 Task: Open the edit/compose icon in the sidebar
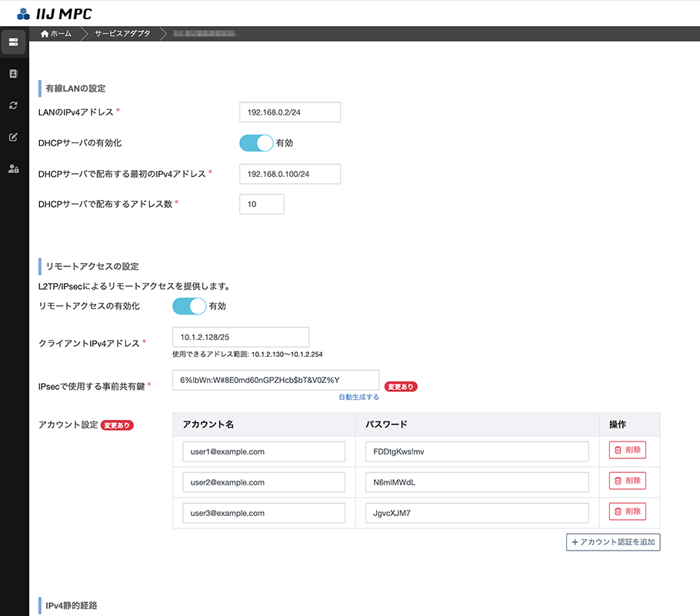tap(13, 136)
